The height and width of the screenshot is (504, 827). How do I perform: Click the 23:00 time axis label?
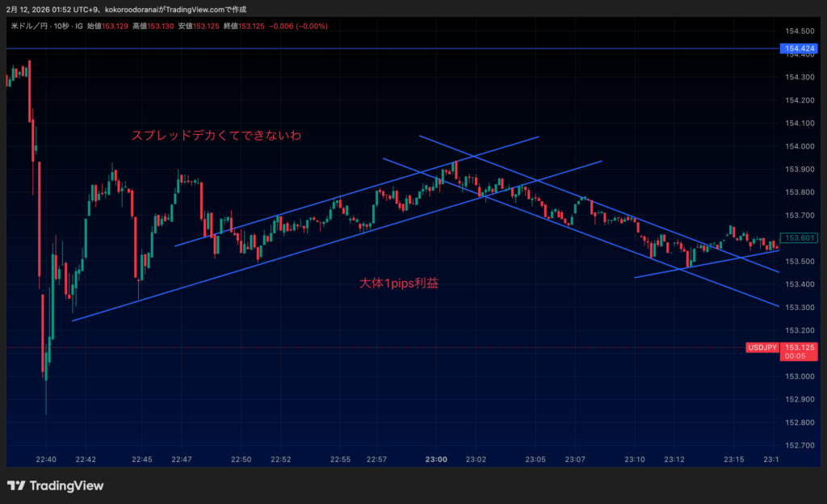tap(436, 460)
